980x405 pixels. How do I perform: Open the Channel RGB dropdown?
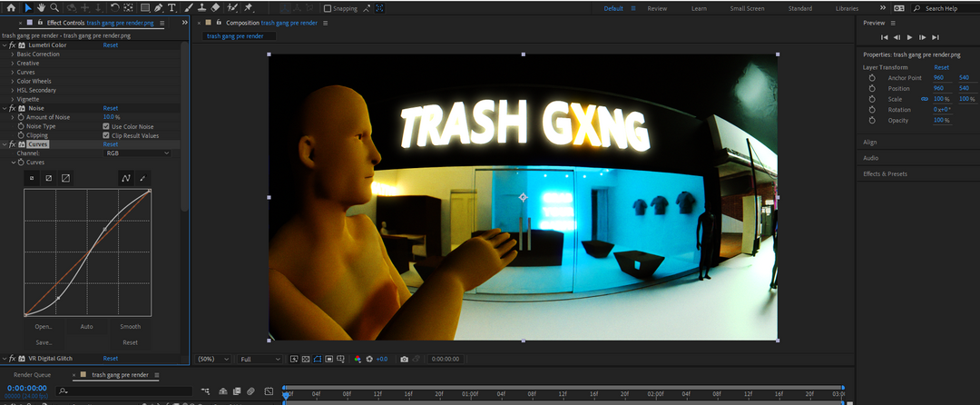pos(136,153)
